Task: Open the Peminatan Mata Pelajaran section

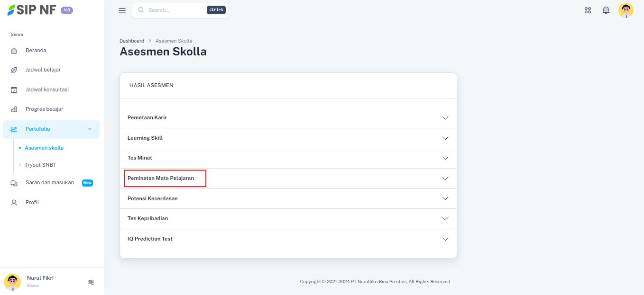Action: click(x=161, y=179)
